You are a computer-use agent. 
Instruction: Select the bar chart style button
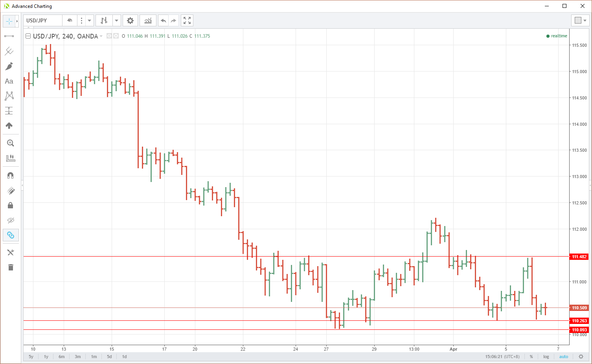point(104,20)
